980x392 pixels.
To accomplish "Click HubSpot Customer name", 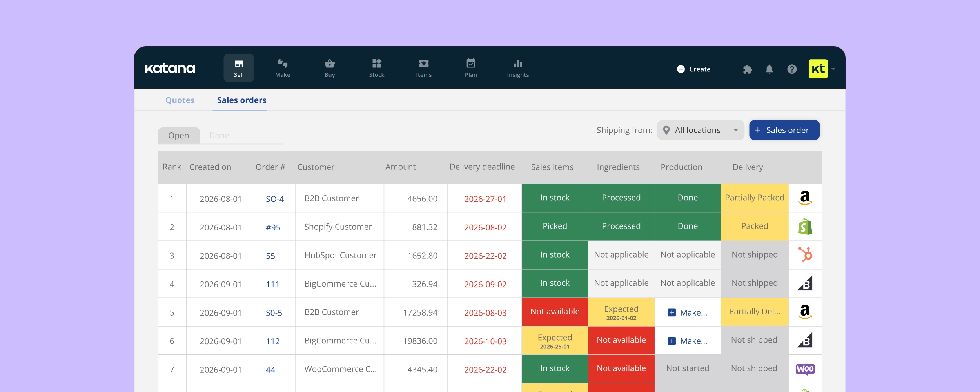I will pos(340,255).
